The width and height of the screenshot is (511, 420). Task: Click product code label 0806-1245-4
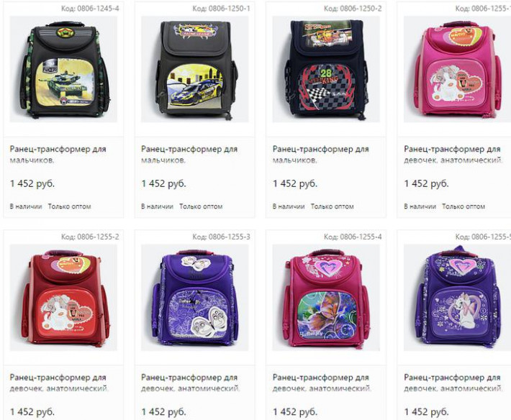click(90, 9)
